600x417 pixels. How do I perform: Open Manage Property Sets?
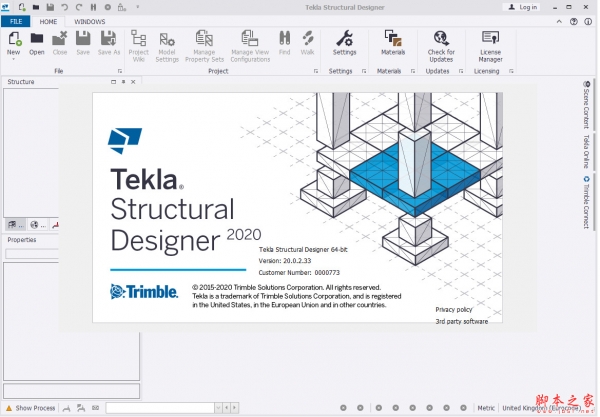point(204,46)
